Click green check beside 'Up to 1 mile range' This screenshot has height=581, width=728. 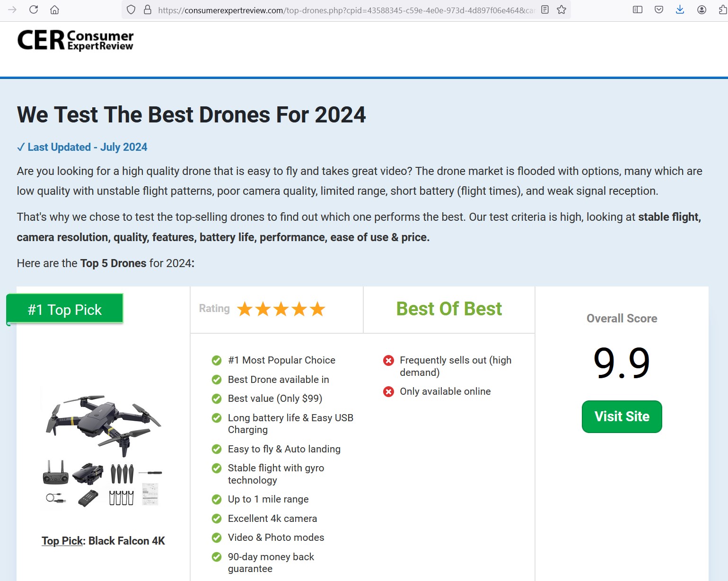coord(217,499)
